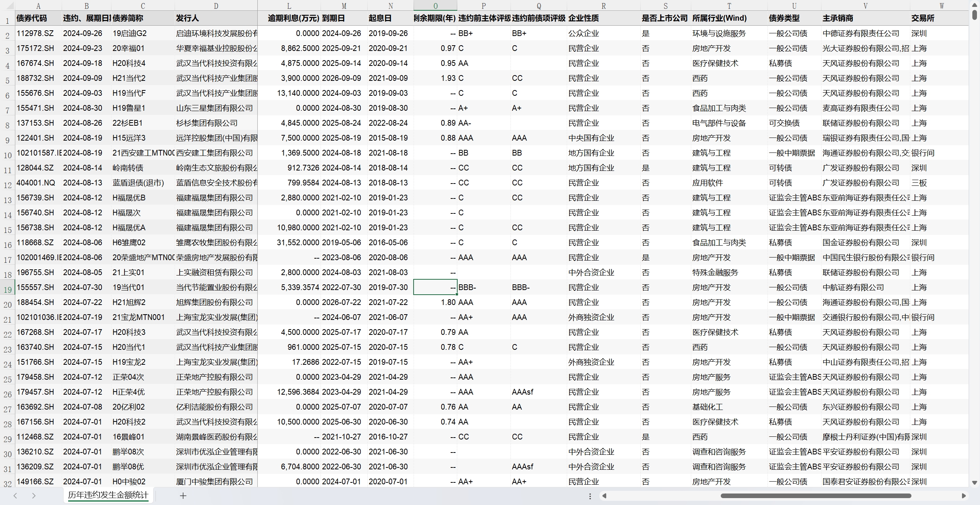The height and width of the screenshot is (505, 980).
Task: Add a new sheet with plus icon
Action: coord(183,496)
